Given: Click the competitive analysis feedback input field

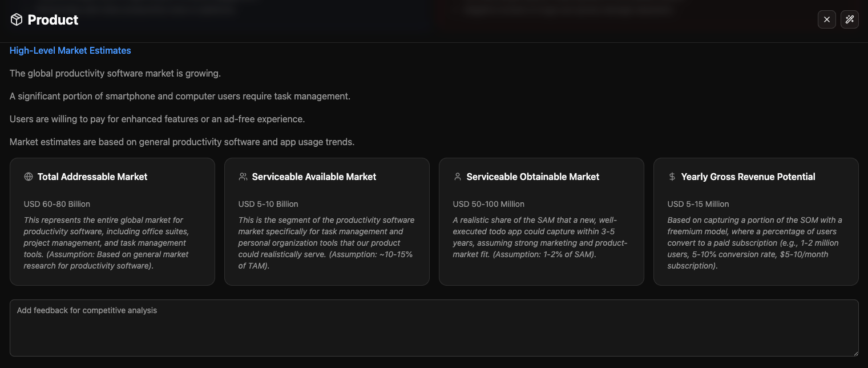Looking at the screenshot, I should click(x=434, y=327).
